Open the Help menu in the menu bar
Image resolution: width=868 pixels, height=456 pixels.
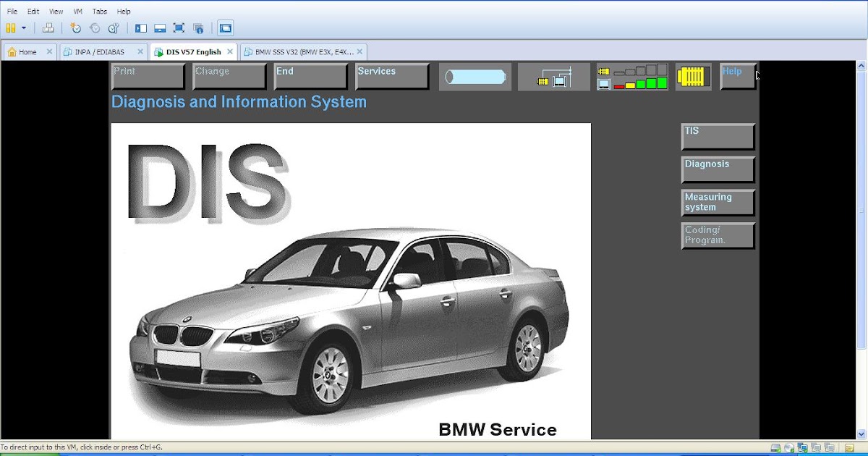124,12
